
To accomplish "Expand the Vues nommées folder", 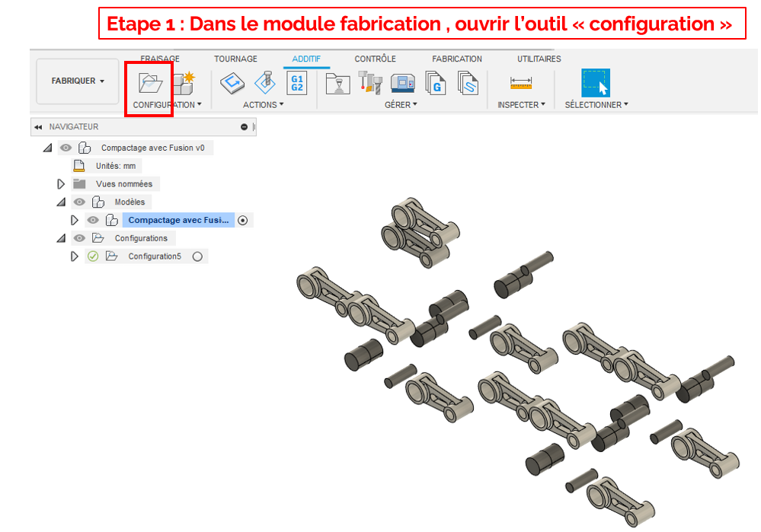I will (x=61, y=183).
